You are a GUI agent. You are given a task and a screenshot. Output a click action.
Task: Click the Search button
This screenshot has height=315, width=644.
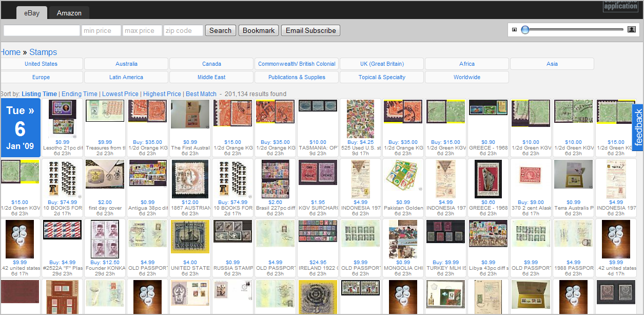221,30
